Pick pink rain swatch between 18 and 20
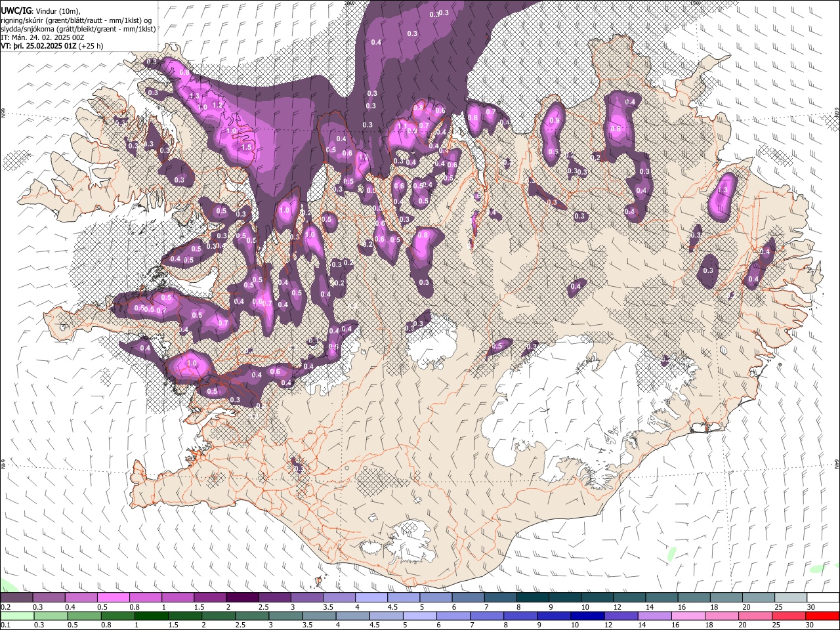Viewport: 840px width, 630px height. coord(721,616)
